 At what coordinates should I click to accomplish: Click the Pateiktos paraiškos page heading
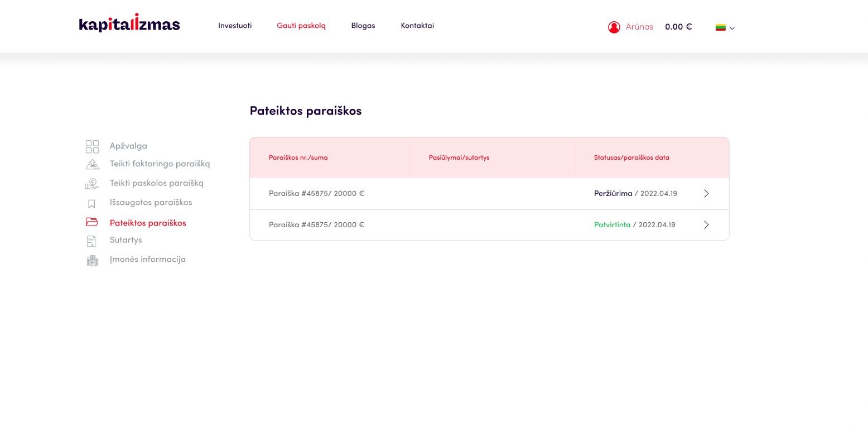306,111
